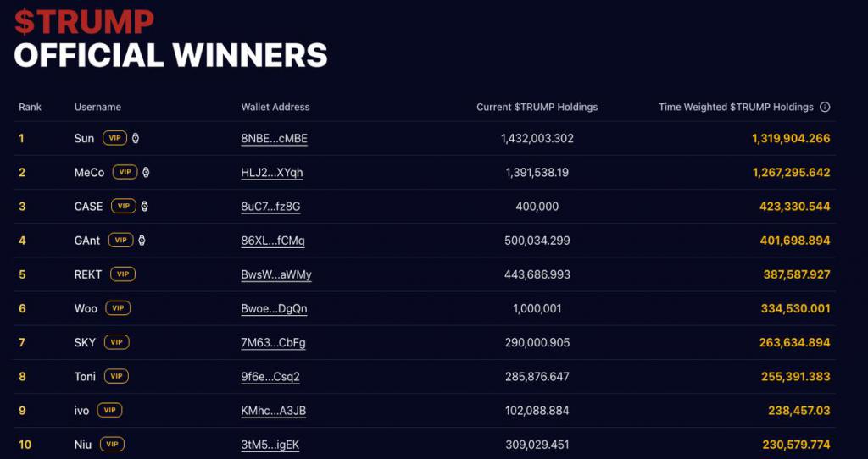Open wallet address BwsW...aWMy
This screenshot has width=868, height=459.
click(x=275, y=274)
